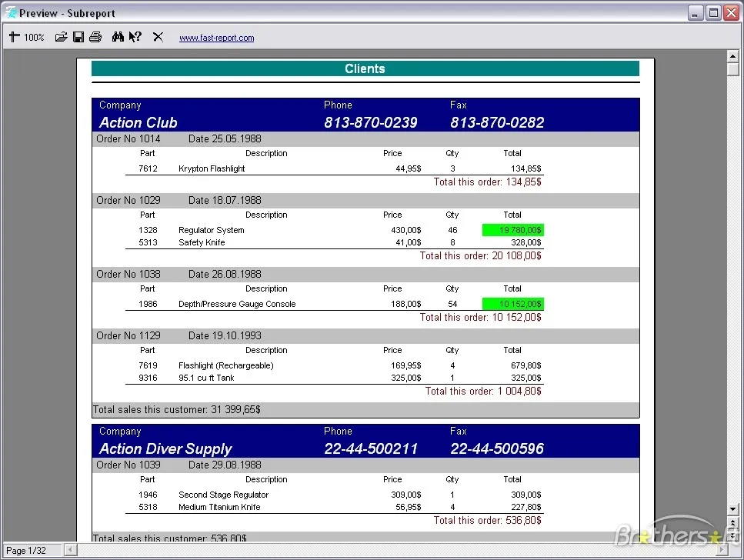This screenshot has height=560, width=744.
Task: Click fax number 22-44-500596
Action: 497,448
